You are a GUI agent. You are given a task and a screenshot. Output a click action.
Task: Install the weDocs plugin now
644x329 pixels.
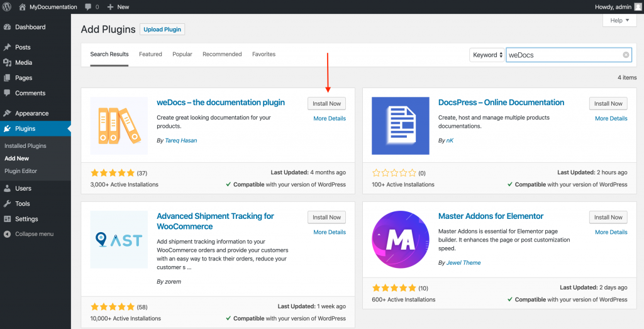click(326, 104)
